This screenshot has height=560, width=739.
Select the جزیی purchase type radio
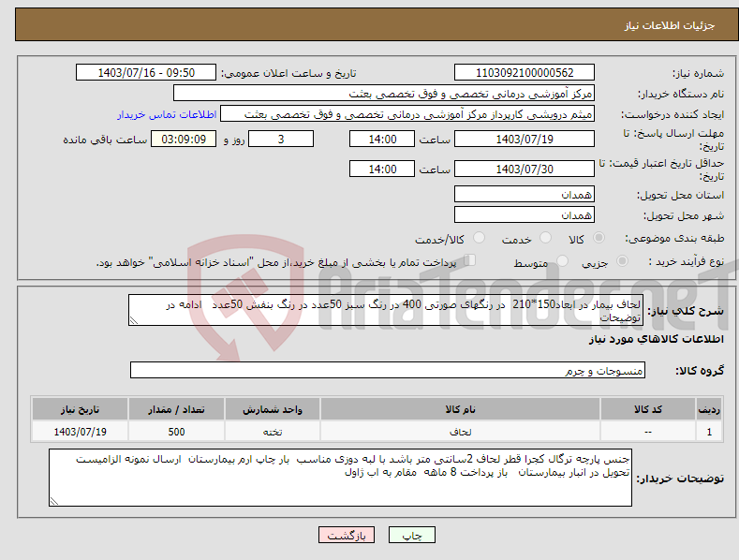[x=622, y=260]
